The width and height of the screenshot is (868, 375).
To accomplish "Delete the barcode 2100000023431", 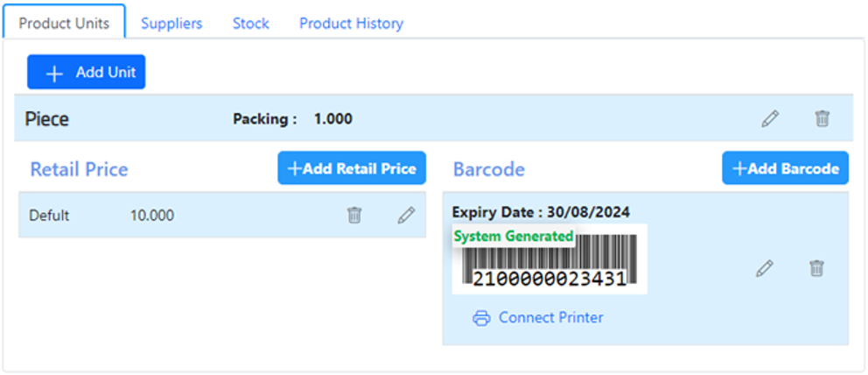I will (x=816, y=269).
